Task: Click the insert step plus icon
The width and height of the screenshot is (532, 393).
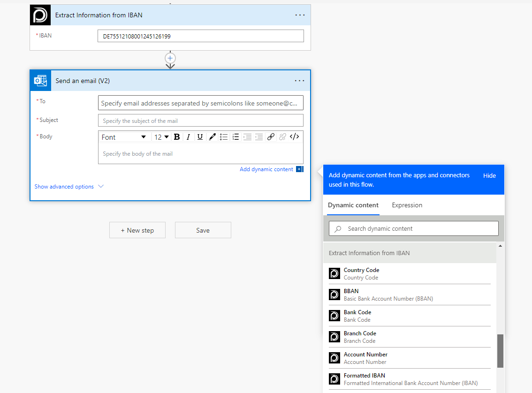Action: click(170, 58)
